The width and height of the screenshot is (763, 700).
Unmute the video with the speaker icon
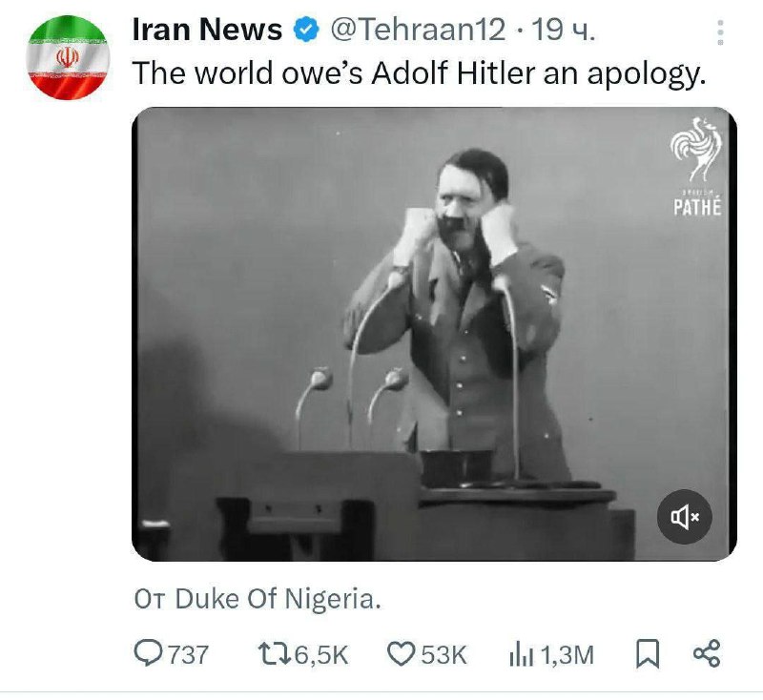(x=685, y=517)
